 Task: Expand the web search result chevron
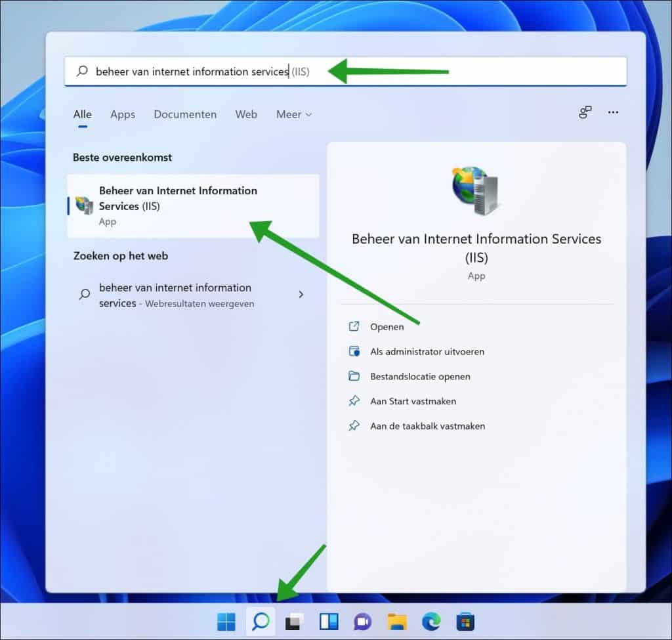(x=301, y=295)
